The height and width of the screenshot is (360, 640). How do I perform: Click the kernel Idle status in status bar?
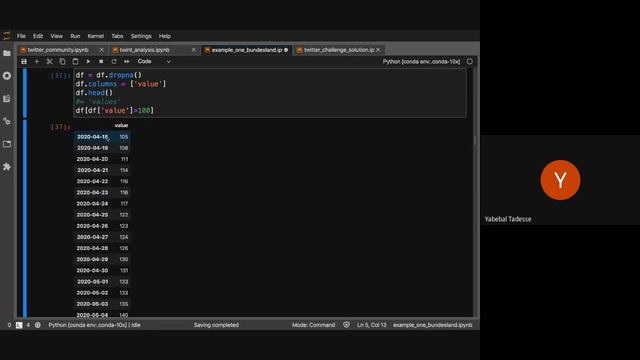pyautogui.click(x=94, y=325)
